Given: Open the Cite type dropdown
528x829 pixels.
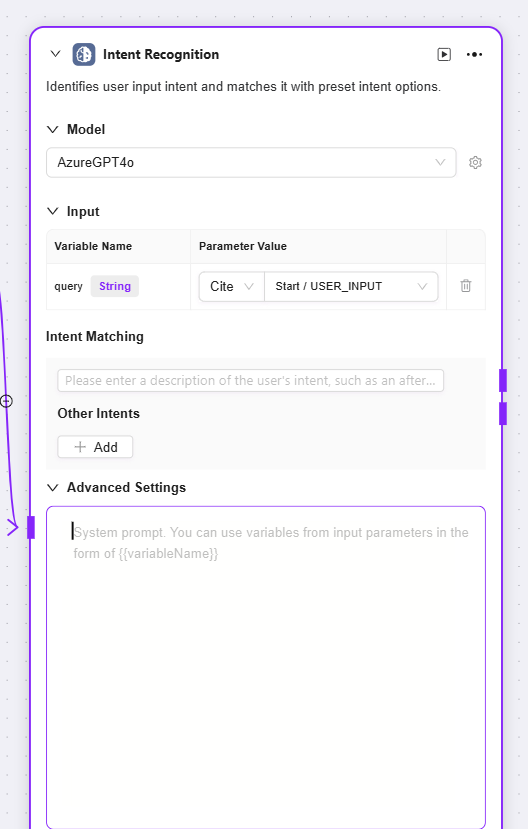Looking at the screenshot, I should click(231, 287).
